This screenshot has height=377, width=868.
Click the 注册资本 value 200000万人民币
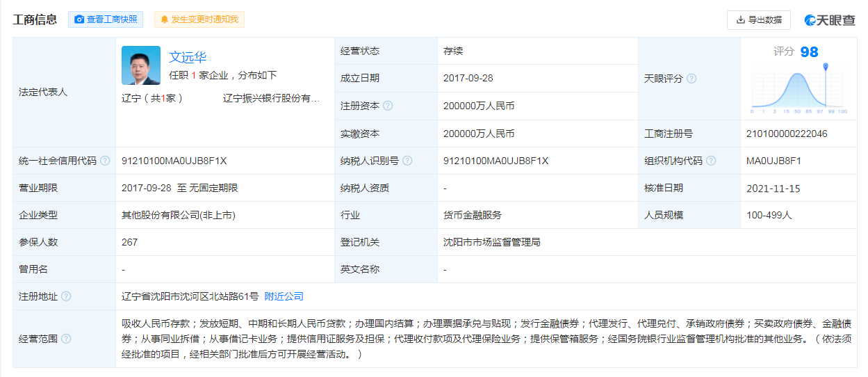(x=479, y=106)
